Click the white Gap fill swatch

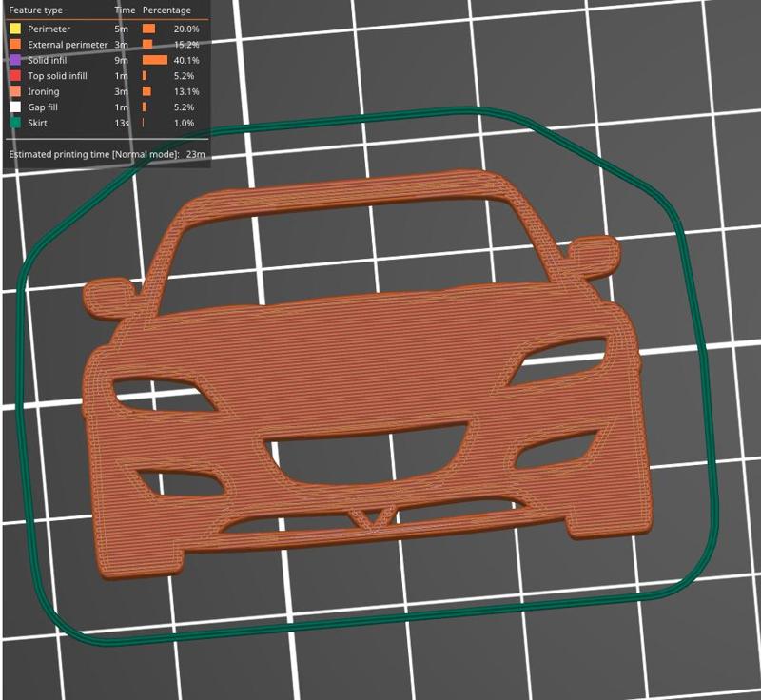15,107
